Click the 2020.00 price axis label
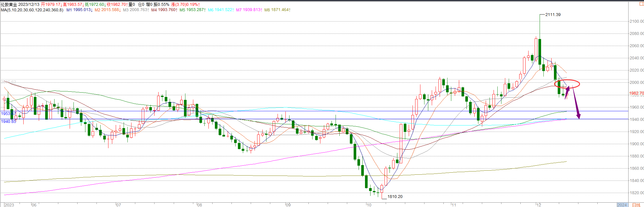This screenshot has height=207, width=644. [636, 70]
